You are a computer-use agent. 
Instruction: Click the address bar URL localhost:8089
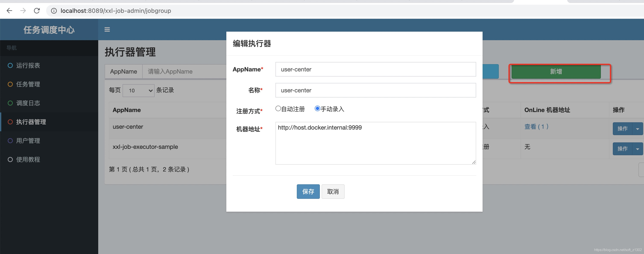[x=116, y=11]
